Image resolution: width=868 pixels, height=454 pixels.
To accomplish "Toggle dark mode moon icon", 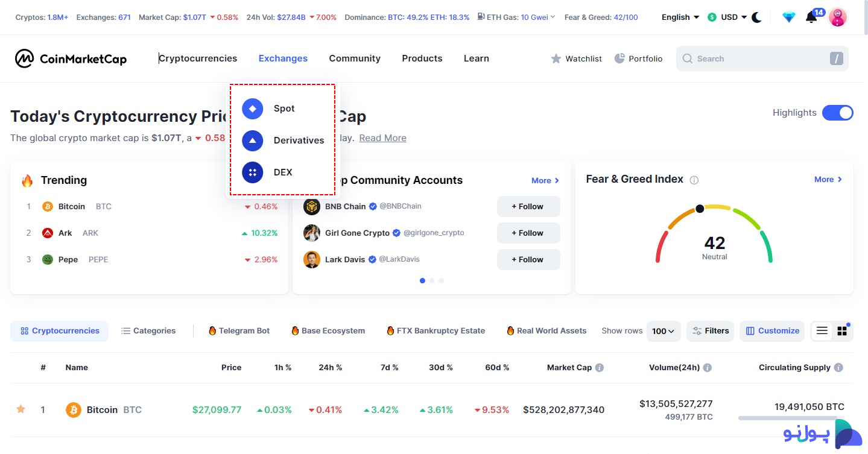I will 756,17.
